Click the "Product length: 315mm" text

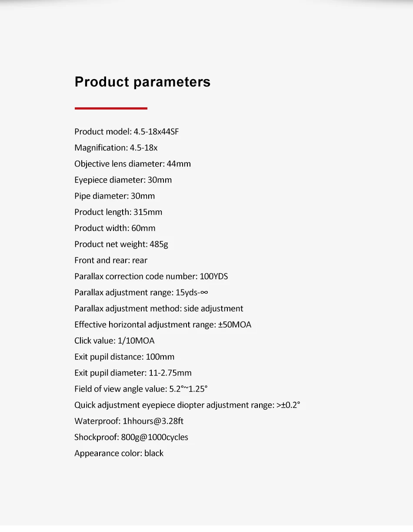(x=118, y=212)
